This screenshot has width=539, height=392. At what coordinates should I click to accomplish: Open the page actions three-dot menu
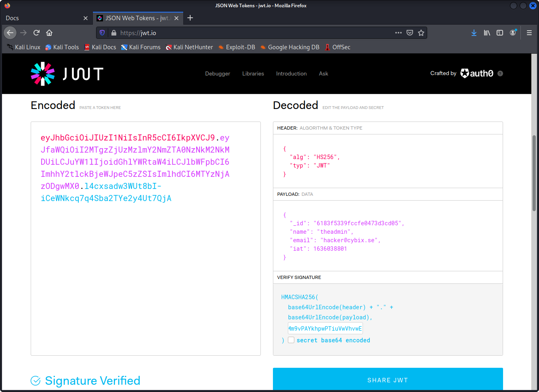click(x=398, y=33)
